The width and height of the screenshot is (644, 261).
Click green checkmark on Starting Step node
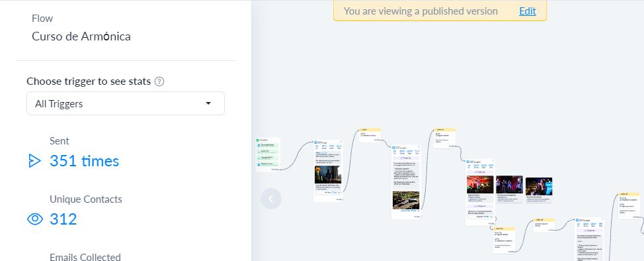coord(257,140)
